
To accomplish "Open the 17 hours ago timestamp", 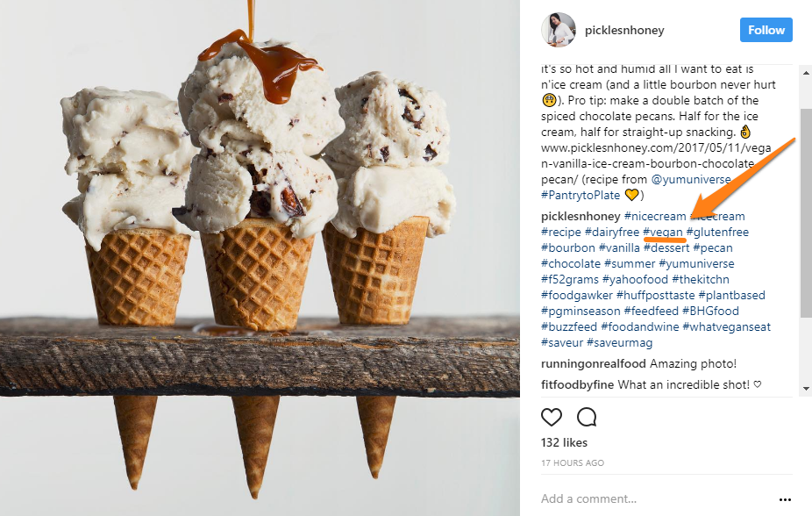I will [573, 462].
